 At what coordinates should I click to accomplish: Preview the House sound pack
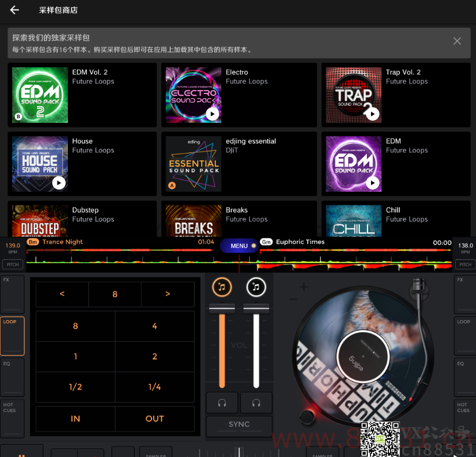pos(59,183)
